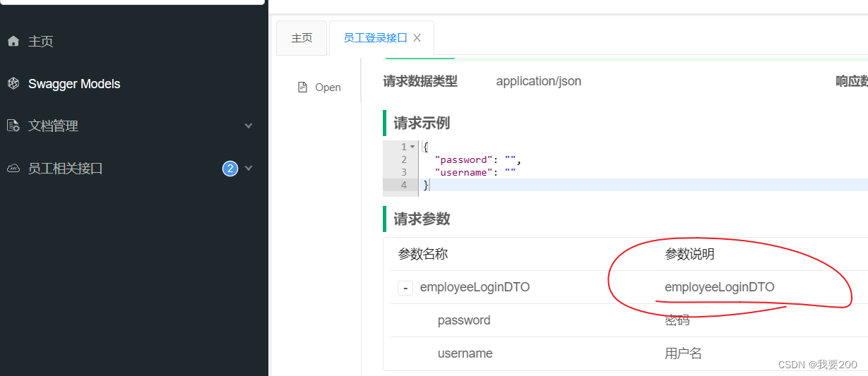Click the search box above the sidebar
The width and height of the screenshot is (868, 376).
click(132, 3)
